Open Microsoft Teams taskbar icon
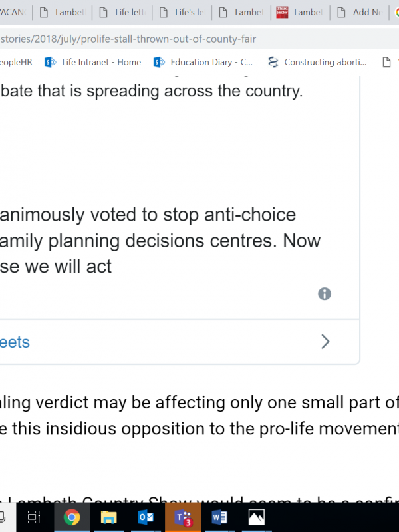The image size is (399, 532). (183, 517)
